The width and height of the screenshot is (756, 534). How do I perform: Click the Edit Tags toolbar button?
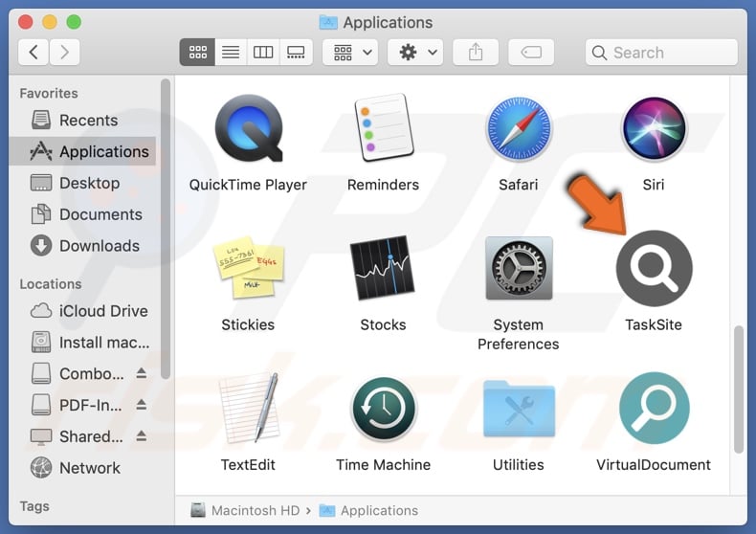tap(531, 52)
